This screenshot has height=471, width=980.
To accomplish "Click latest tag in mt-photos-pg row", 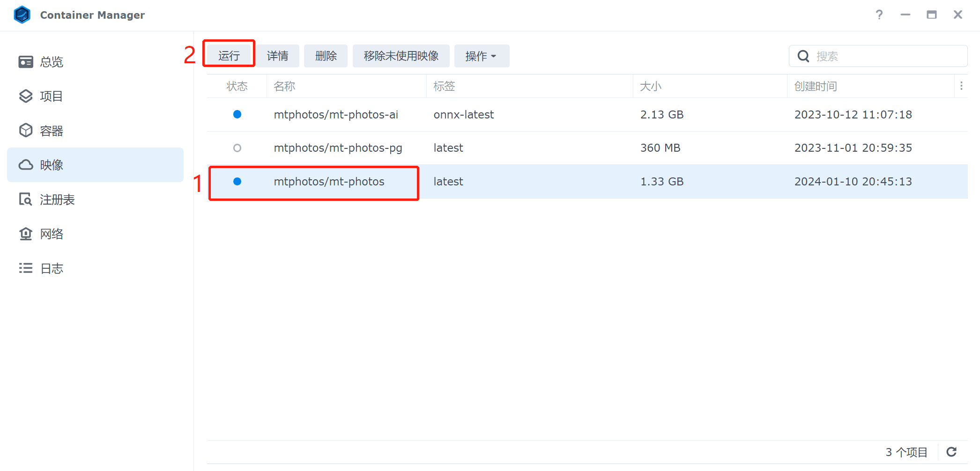I will 448,148.
